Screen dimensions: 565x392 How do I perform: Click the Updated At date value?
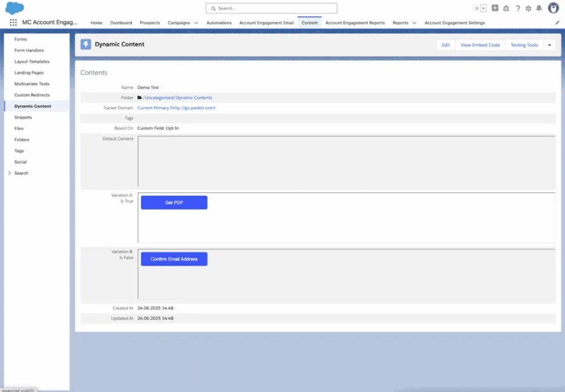[155, 318]
